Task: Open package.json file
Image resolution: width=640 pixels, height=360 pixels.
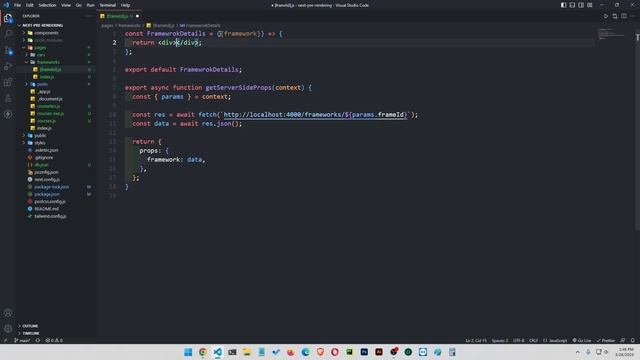Action: tap(47, 194)
